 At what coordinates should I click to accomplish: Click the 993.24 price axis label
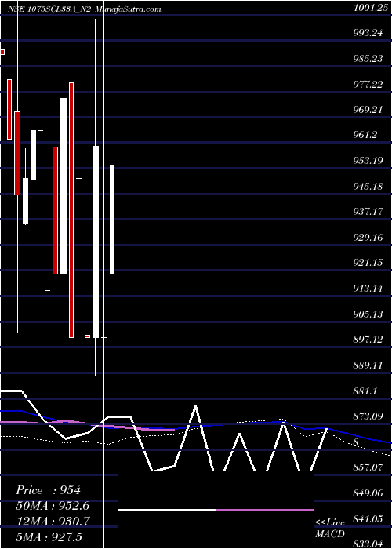click(x=369, y=33)
